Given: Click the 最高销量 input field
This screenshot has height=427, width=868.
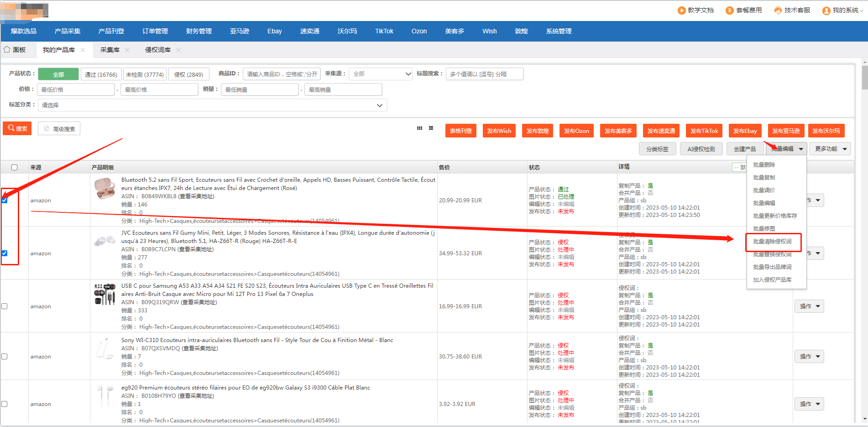Looking at the screenshot, I should tap(343, 90).
